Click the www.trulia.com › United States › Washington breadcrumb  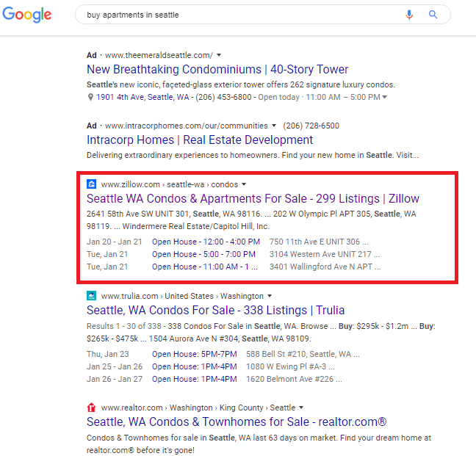pyautogui.click(x=182, y=296)
